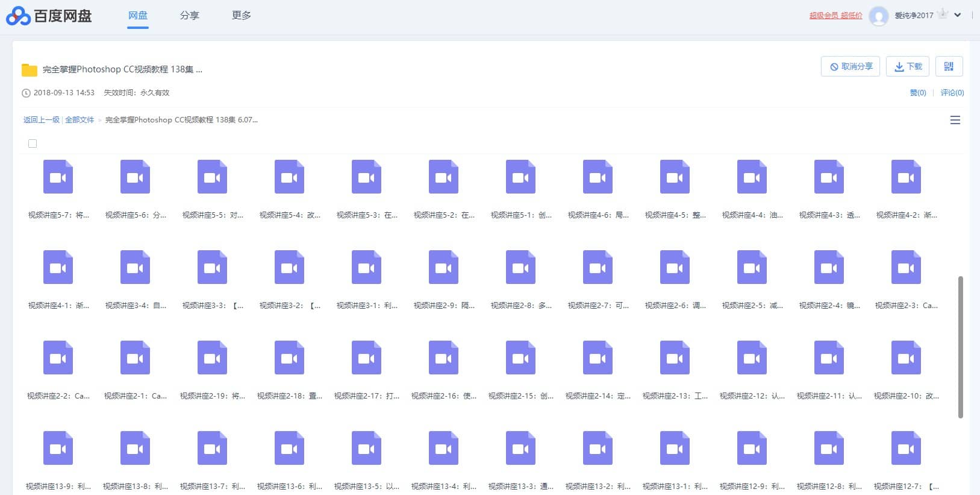Go back via 返回上一级 link
This screenshot has height=495, width=980.
[42, 120]
